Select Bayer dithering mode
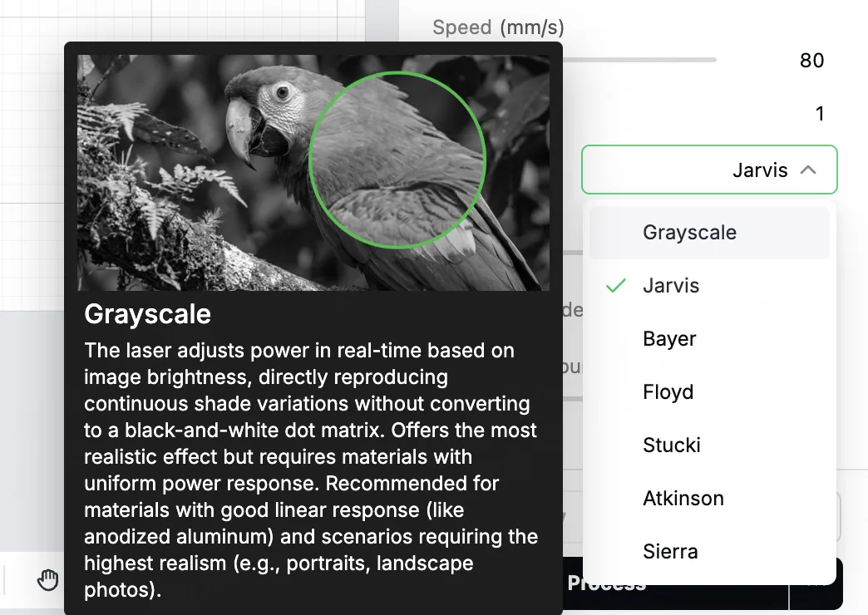Screen dimensions: 868x615 pos(710,339)
